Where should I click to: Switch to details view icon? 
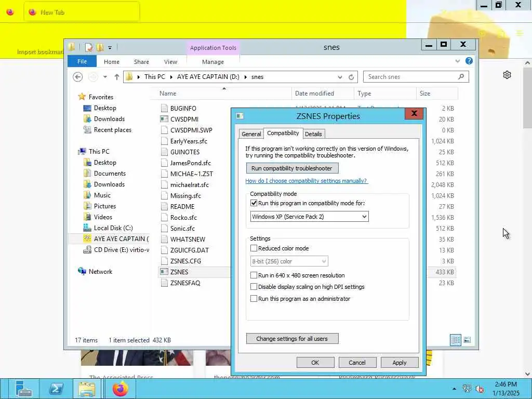[456, 340]
